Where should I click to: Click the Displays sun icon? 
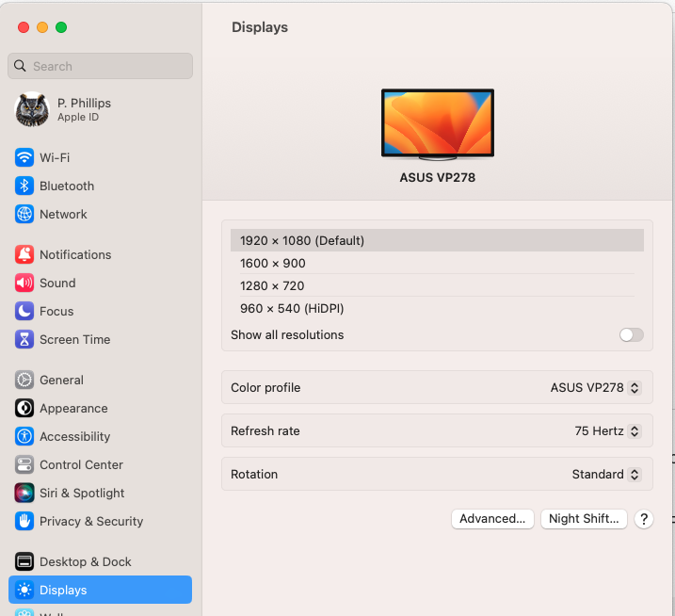(x=24, y=590)
